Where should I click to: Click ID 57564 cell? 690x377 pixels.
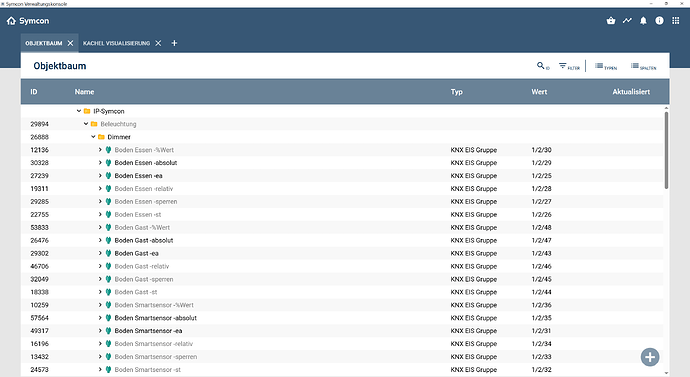pos(40,318)
